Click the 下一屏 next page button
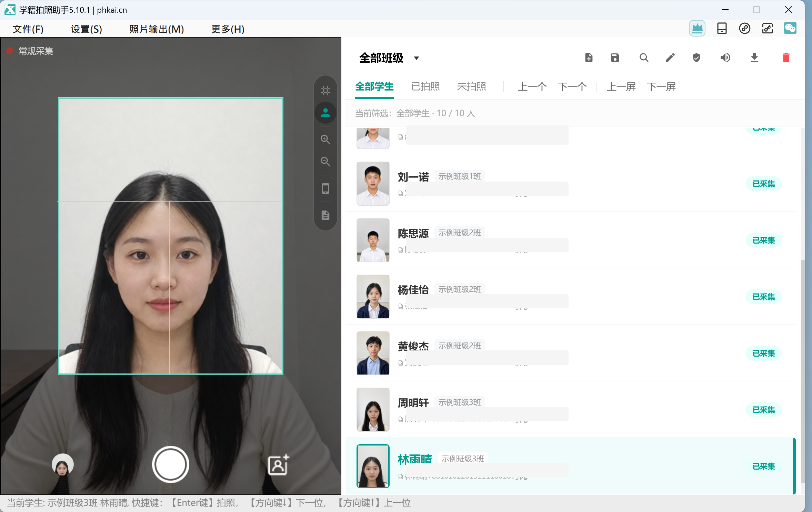 (661, 86)
